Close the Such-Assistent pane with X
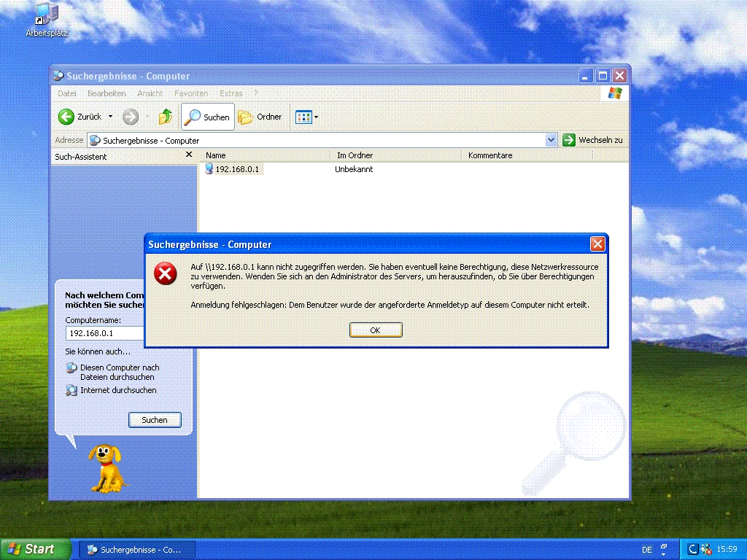 click(x=189, y=155)
